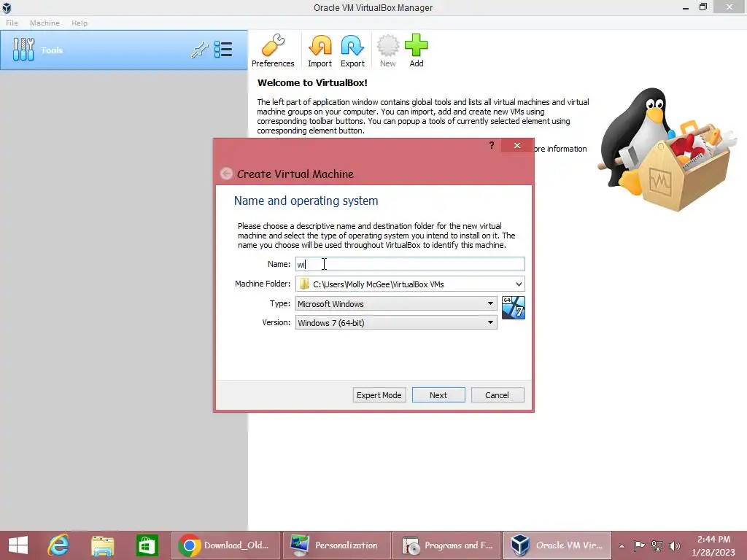Click into the Name input field
This screenshot has height=560, width=747.
click(x=410, y=264)
